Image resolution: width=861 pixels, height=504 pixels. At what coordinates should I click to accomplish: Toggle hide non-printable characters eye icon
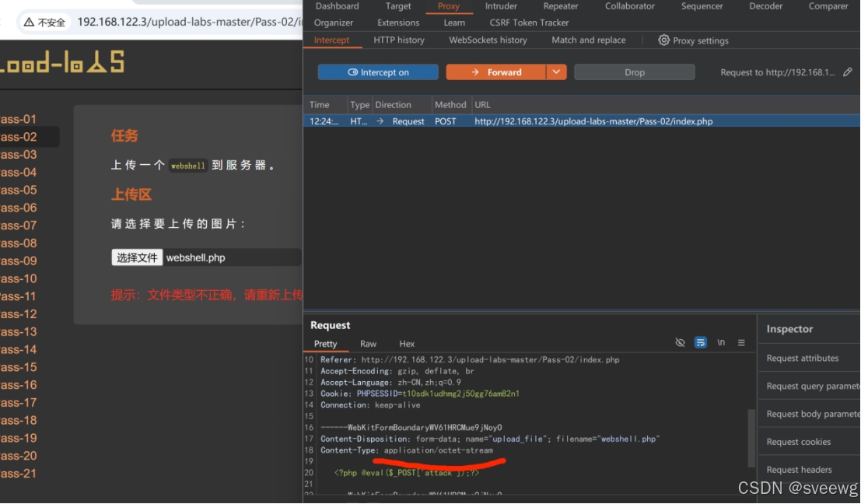click(x=680, y=342)
